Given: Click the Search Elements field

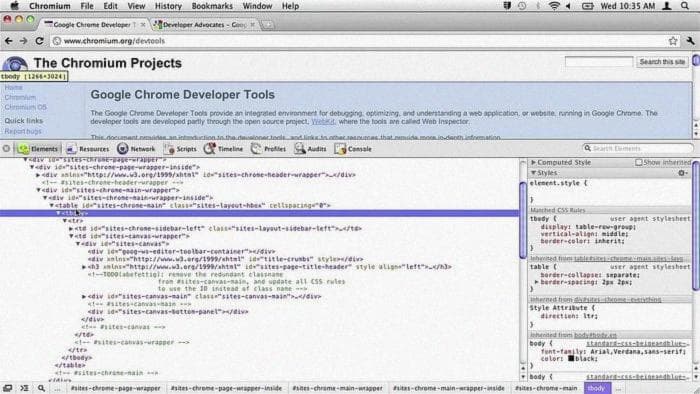Looking at the screenshot, I should point(638,148).
